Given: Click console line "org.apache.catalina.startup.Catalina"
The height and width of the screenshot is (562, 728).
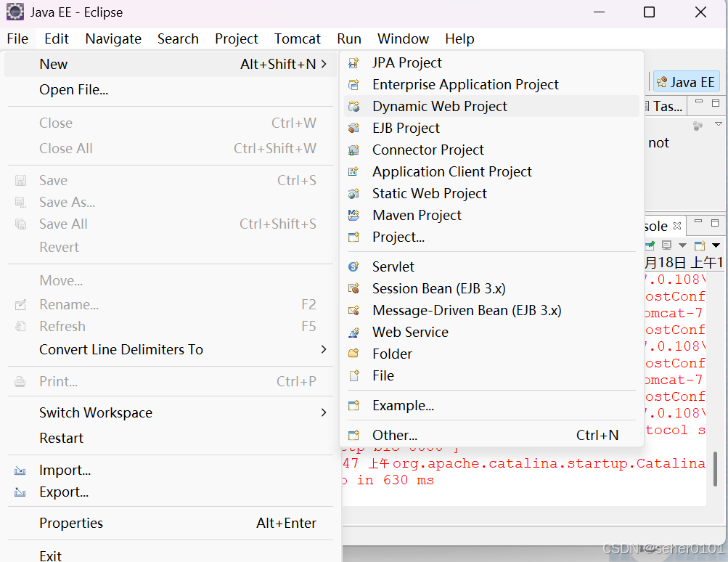Looking at the screenshot, I should pos(549,463).
